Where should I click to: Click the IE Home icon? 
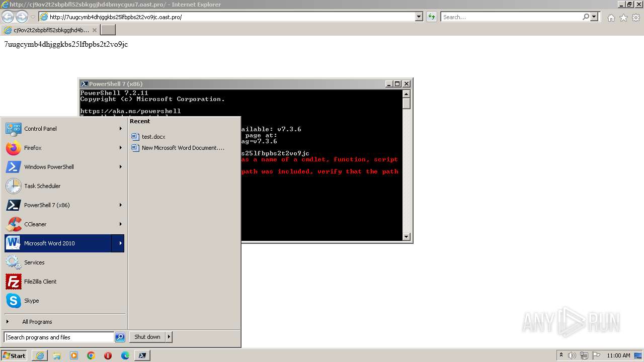point(611,18)
